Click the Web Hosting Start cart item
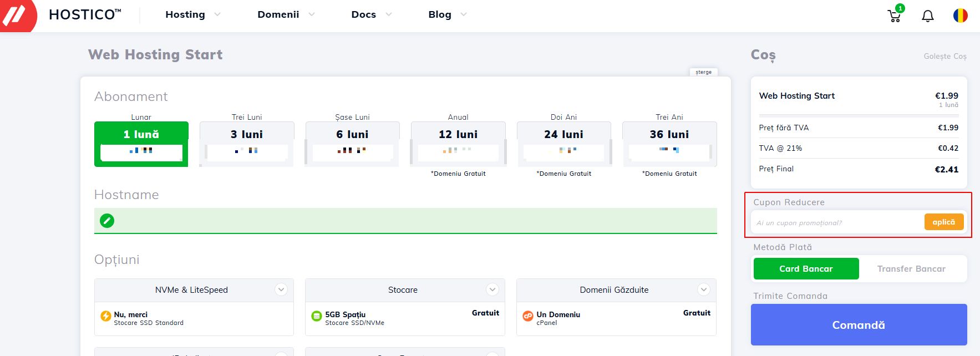980x356 pixels. 796,95
